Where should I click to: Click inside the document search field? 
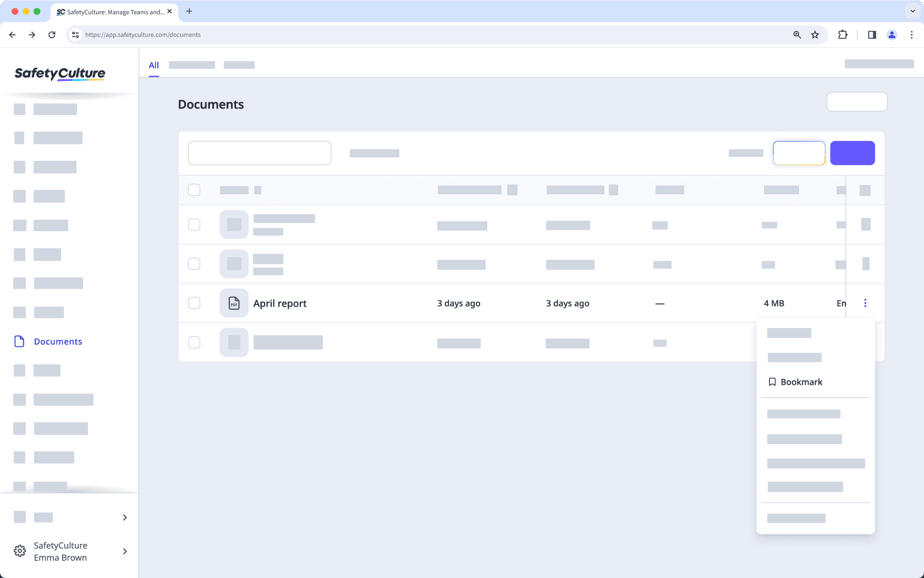click(260, 153)
